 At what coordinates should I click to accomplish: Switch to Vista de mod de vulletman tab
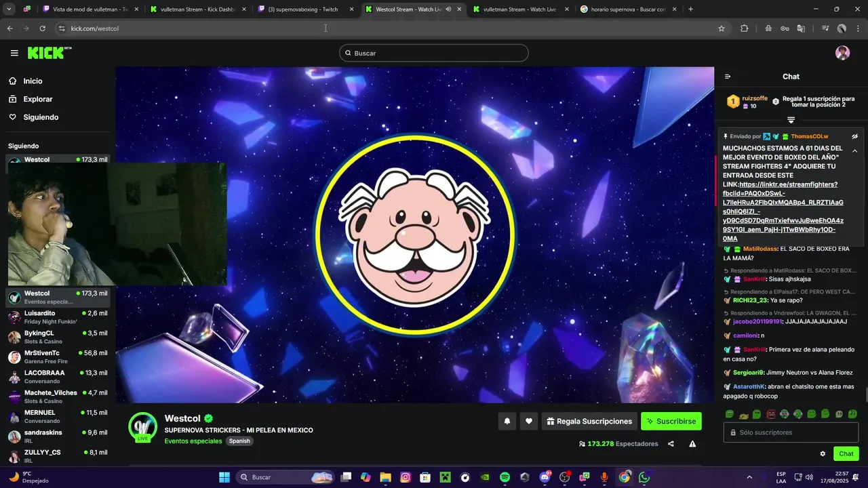(x=90, y=9)
